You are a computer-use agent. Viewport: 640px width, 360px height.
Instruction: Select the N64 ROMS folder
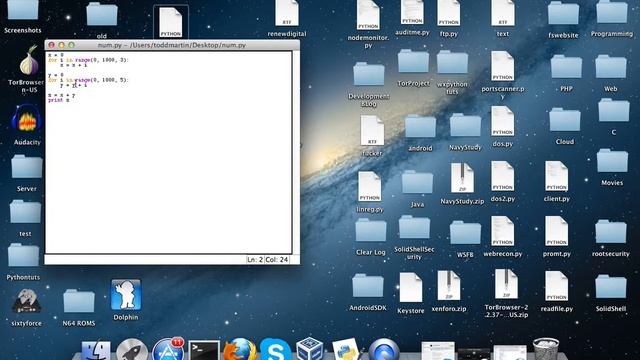pyautogui.click(x=79, y=301)
